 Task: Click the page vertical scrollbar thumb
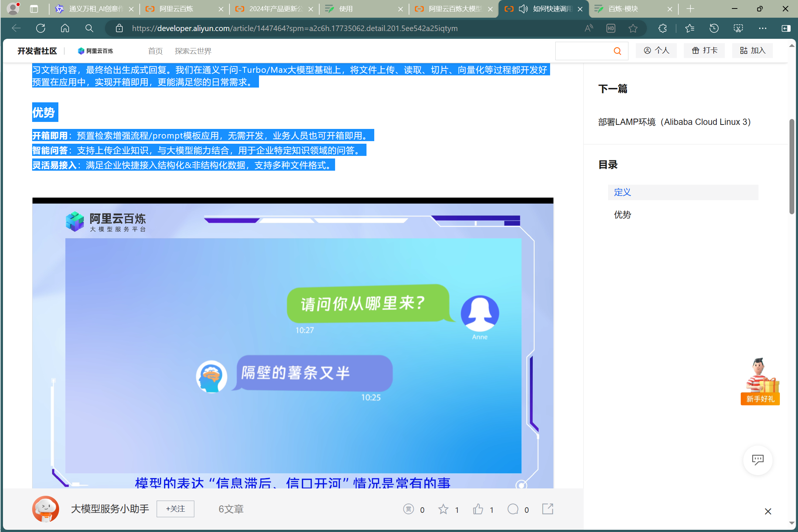coord(792,166)
